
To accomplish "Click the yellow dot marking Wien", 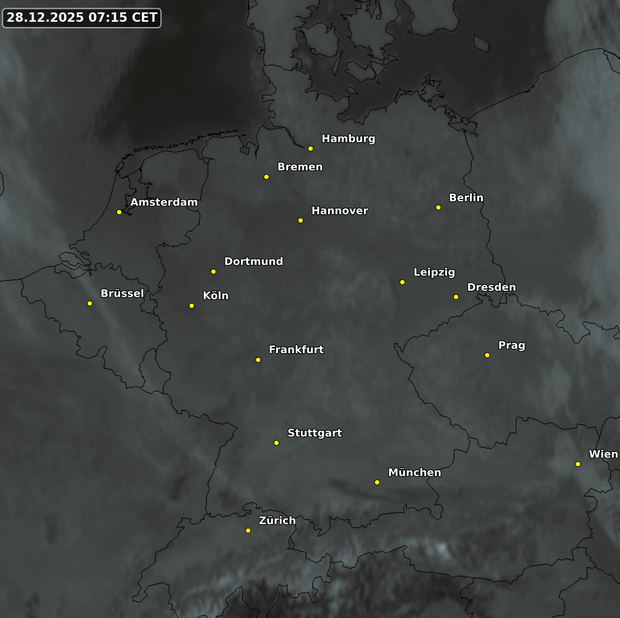I will click(578, 464).
